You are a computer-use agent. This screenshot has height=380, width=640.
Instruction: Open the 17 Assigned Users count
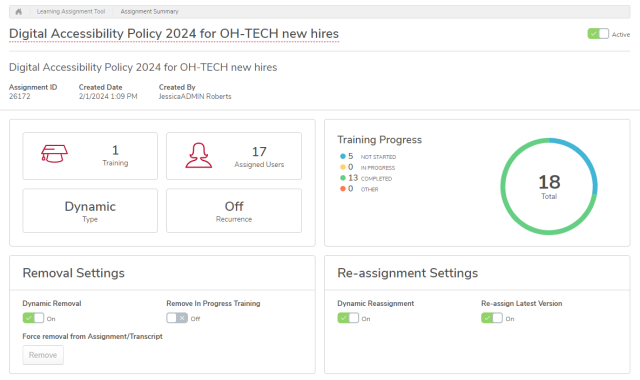point(259,152)
